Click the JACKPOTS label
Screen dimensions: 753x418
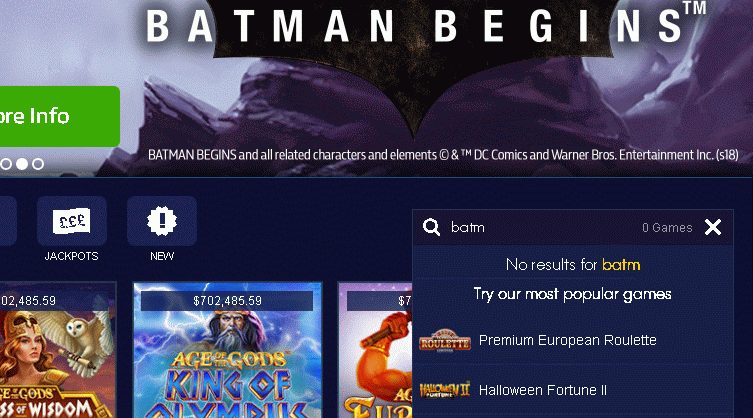72,256
